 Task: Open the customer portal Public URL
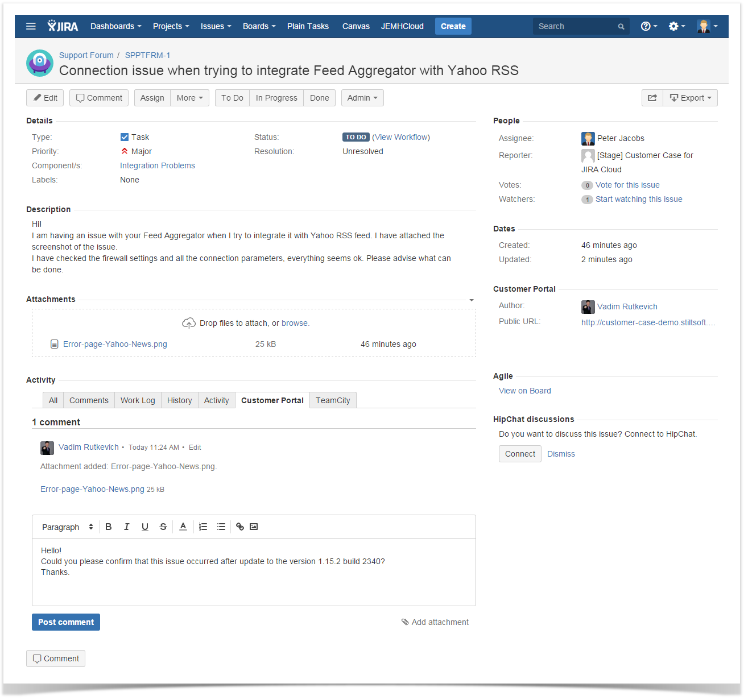tap(648, 322)
